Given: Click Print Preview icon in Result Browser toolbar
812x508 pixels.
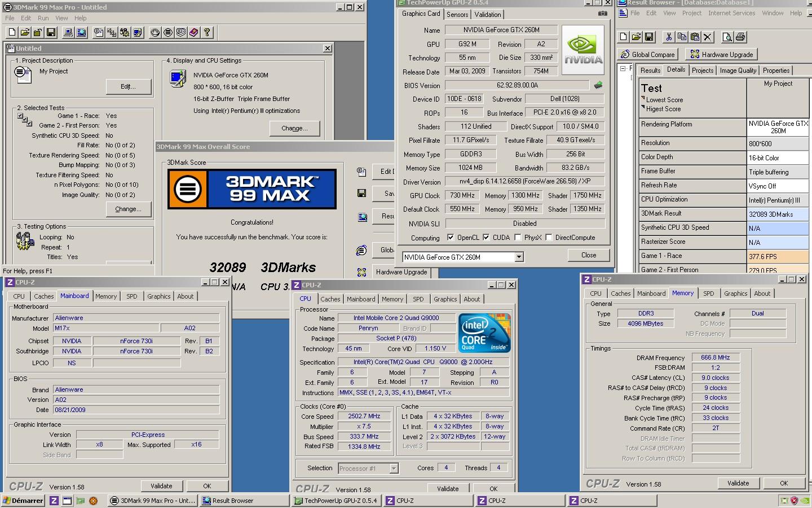Looking at the screenshot, I should pyautogui.click(x=727, y=37).
